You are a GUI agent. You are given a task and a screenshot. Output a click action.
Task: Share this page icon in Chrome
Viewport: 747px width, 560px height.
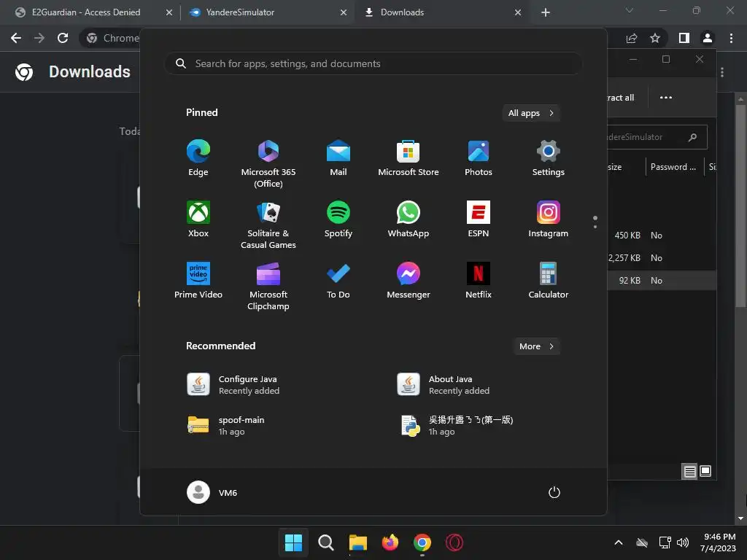click(x=632, y=38)
